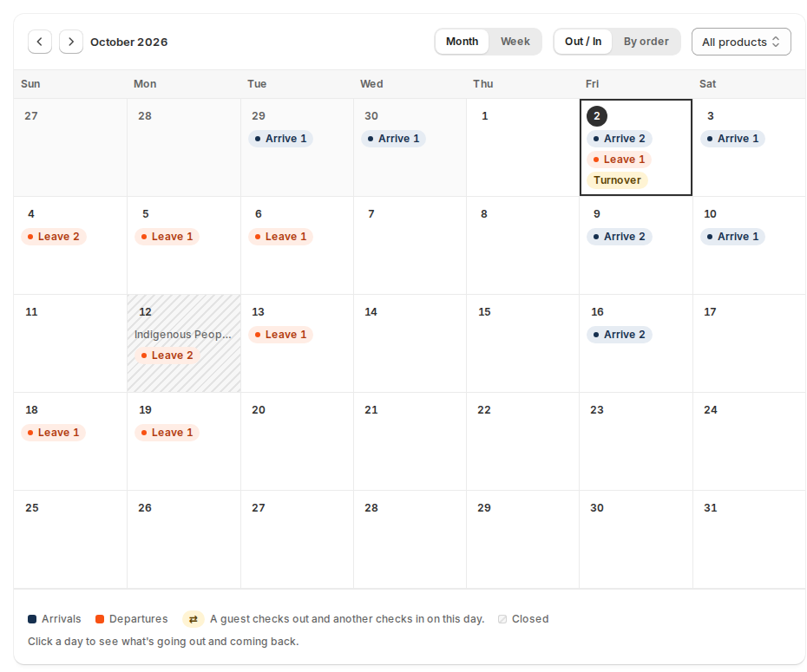Click Leave 1 on Monday October 19
Image resolution: width=807 pixels, height=672 pixels.
(167, 433)
